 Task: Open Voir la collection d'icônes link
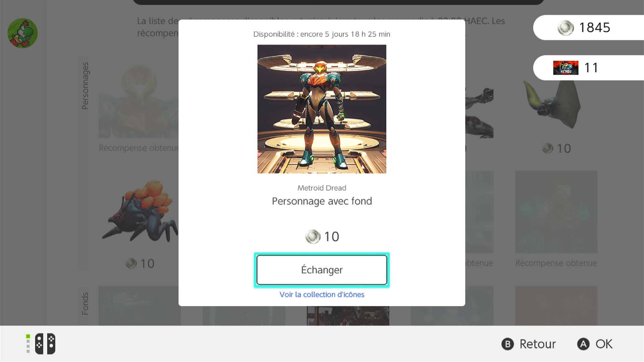pyautogui.click(x=322, y=294)
